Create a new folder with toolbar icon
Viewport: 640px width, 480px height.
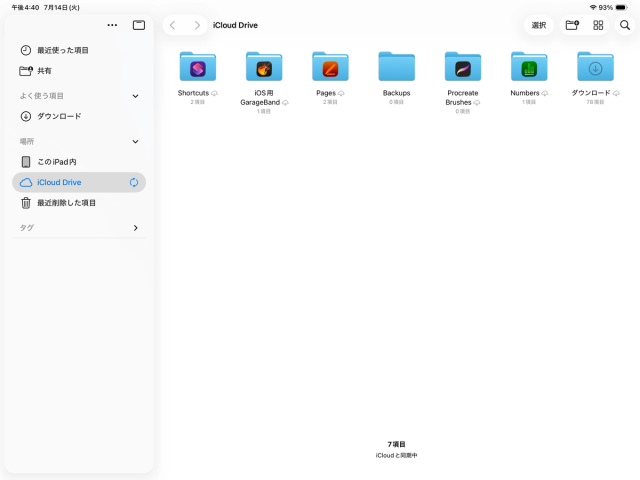(572, 25)
